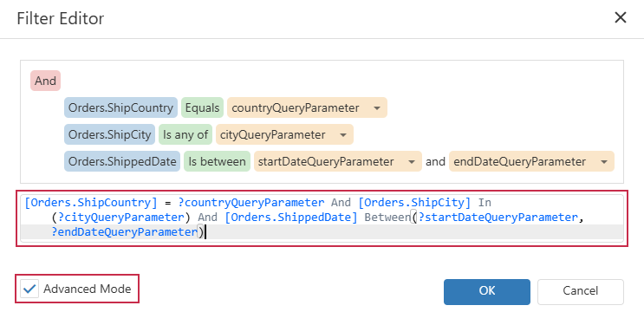The image size is (644, 325).
Task: Open endDateQueryParameter dropdown arrow
Action: (604, 162)
